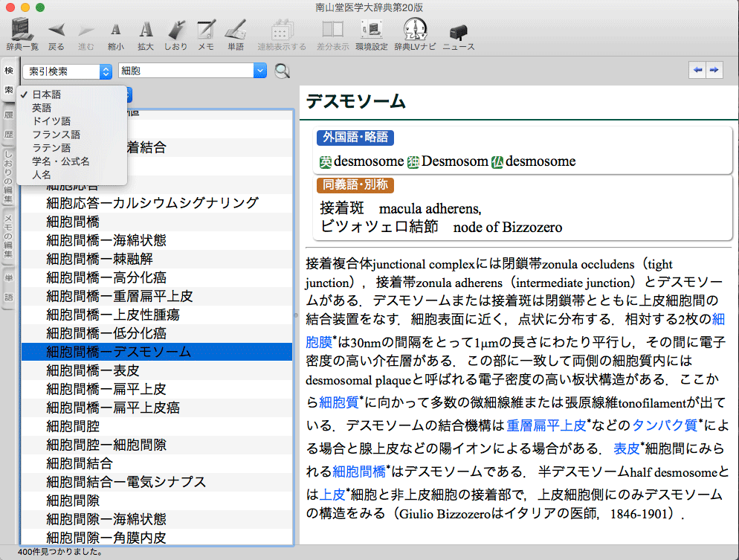Click the next entry right arrow button
Screen dimensions: 739x560
pyautogui.click(x=714, y=69)
